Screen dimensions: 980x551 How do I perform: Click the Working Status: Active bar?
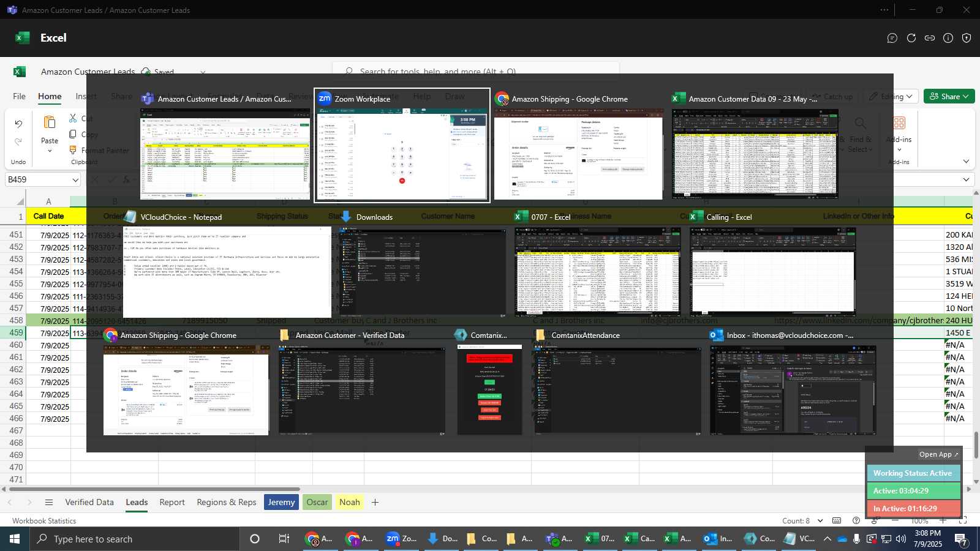(x=913, y=473)
